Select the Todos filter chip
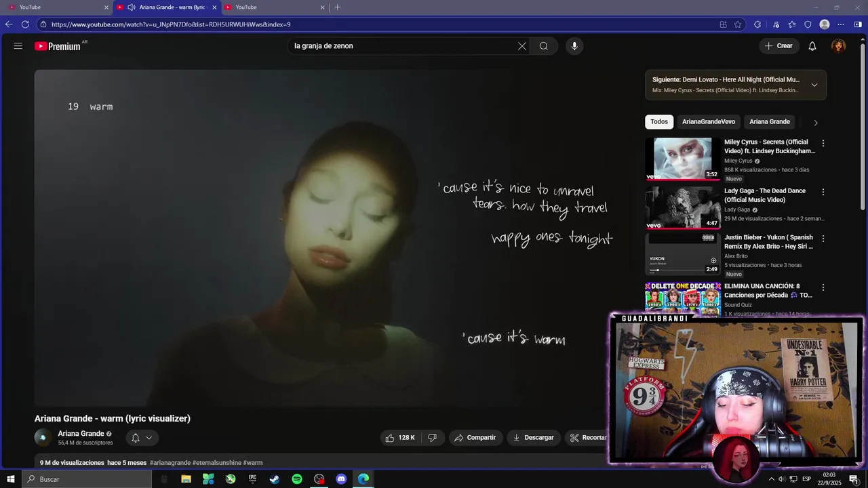 (x=659, y=122)
